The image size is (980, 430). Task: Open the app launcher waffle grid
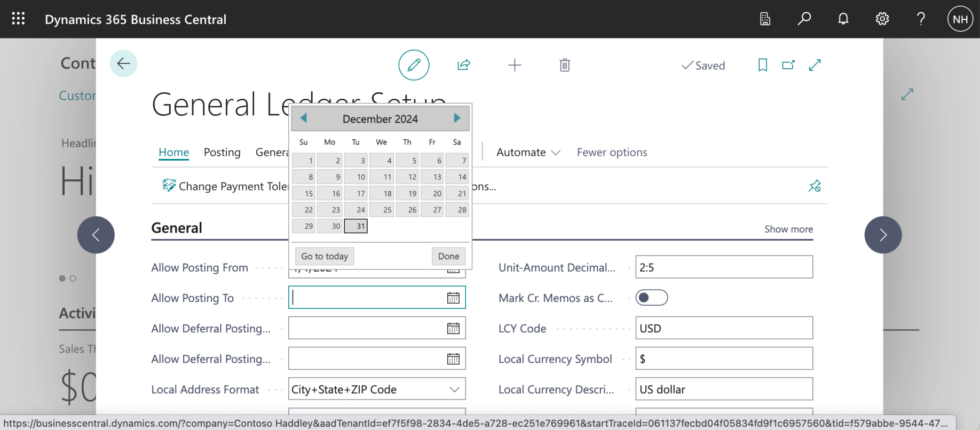tap(18, 19)
